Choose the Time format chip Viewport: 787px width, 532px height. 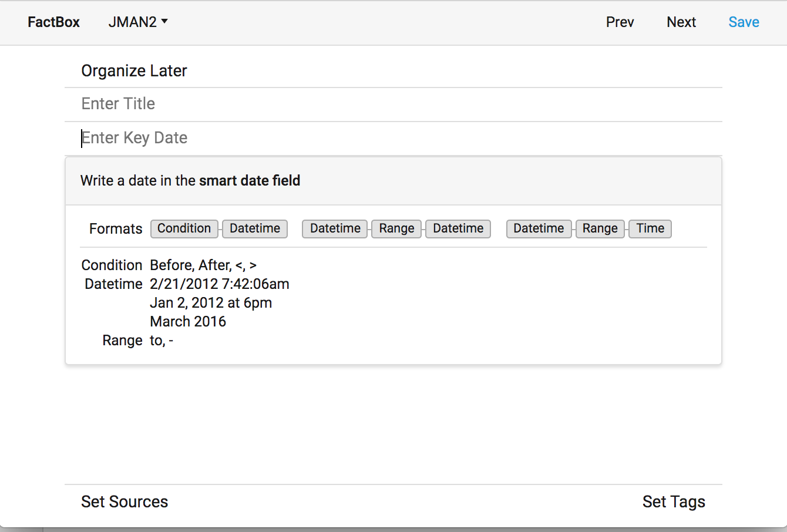pos(650,228)
